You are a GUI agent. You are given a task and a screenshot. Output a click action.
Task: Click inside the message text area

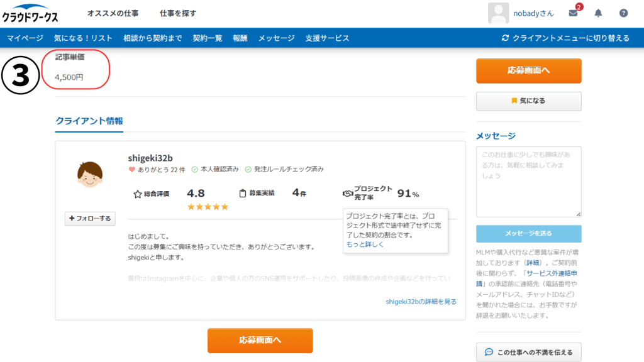coord(528,181)
